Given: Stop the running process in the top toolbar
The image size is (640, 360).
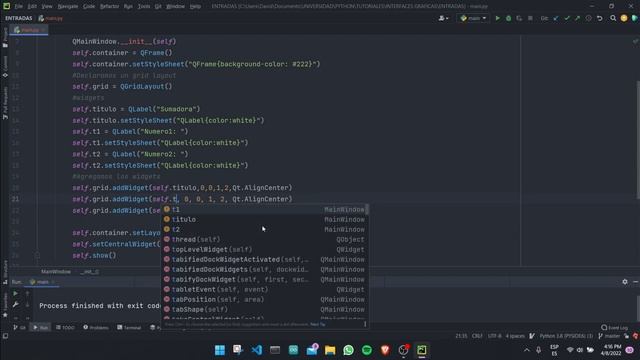Looking at the screenshot, I should point(530,18).
